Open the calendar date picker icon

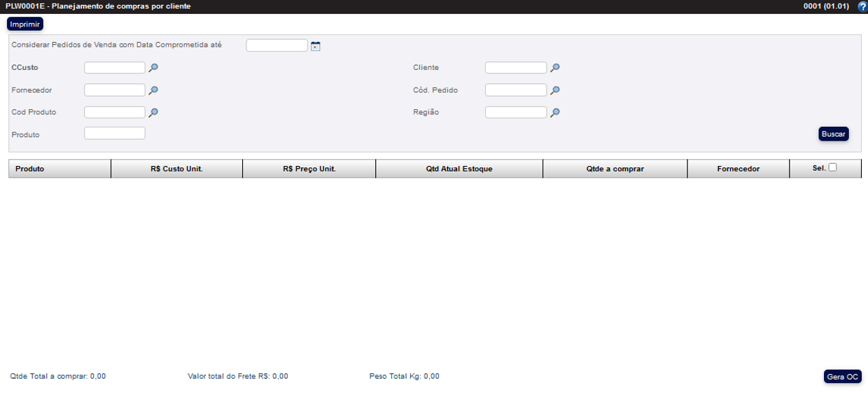[315, 46]
